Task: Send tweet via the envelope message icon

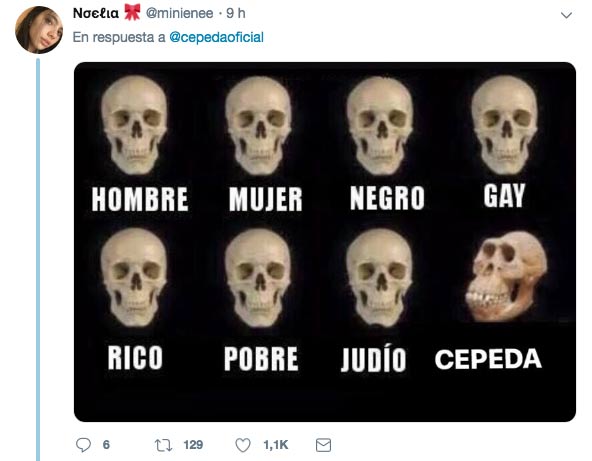Action: pyautogui.click(x=323, y=445)
